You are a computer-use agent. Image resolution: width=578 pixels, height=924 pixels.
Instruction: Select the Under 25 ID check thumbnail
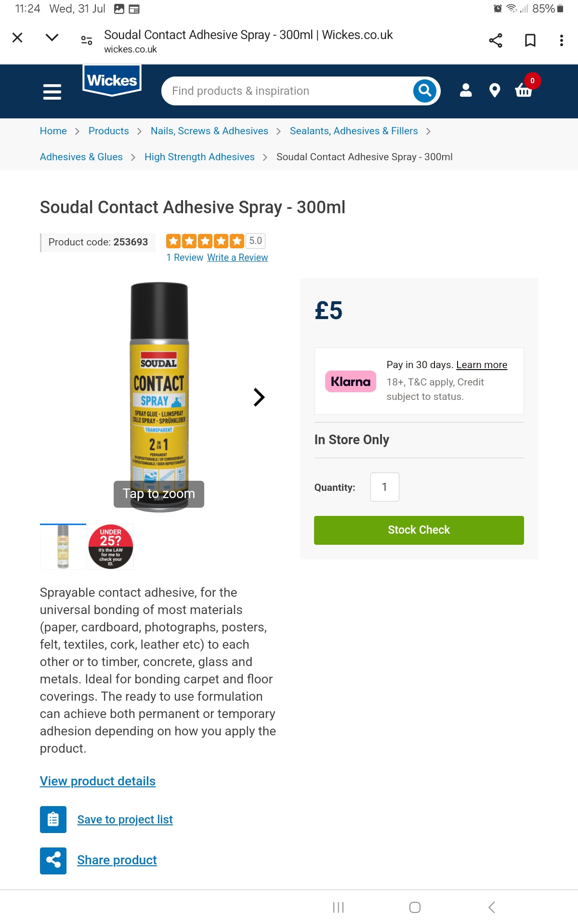tap(111, 547)
